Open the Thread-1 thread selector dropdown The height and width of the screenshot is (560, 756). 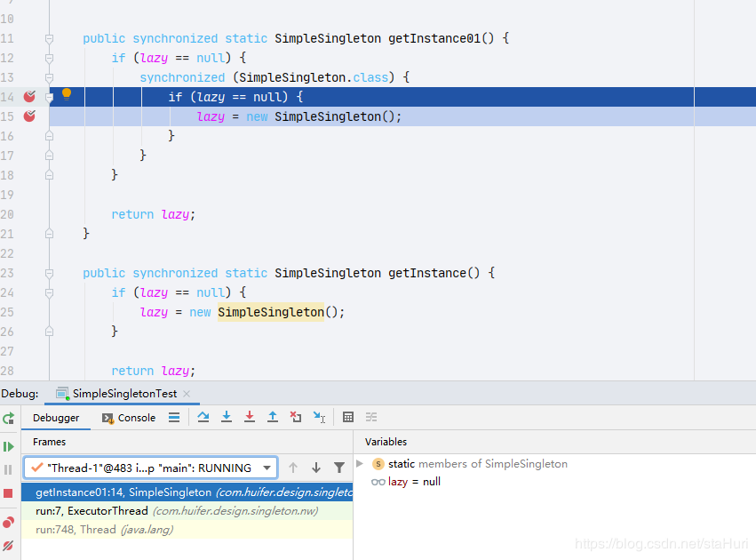[x=267, y=468]
